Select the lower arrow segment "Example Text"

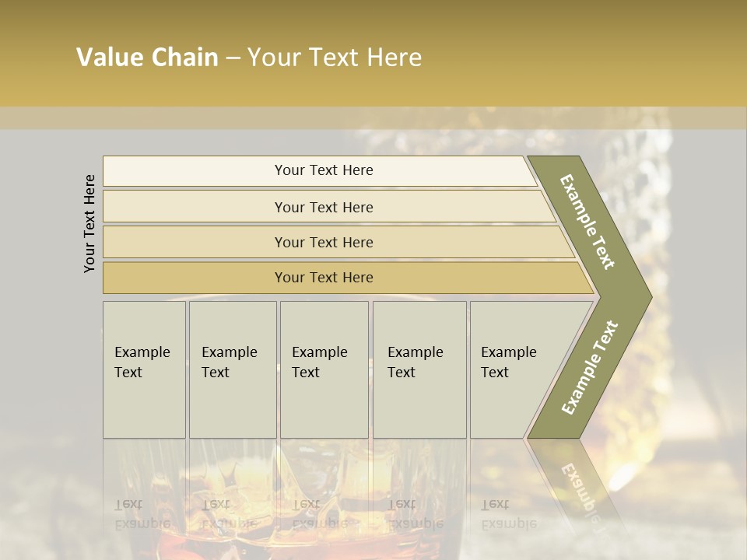click(x=589, y=367)
